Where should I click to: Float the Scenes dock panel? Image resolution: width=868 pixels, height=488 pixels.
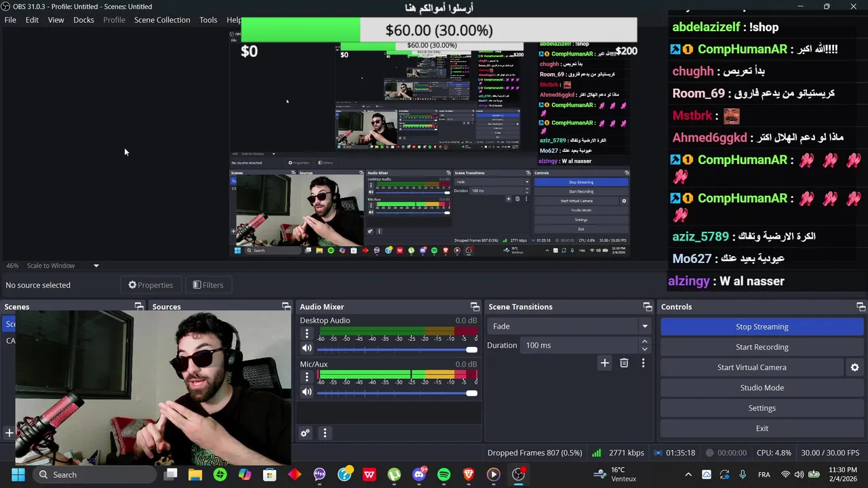click(x=139, y=307)
